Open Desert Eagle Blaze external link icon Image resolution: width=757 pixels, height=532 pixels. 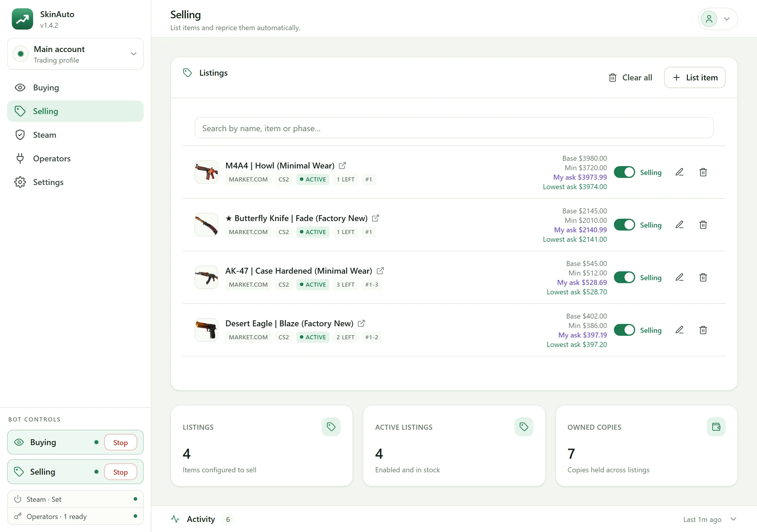click(x=361, y=323)
